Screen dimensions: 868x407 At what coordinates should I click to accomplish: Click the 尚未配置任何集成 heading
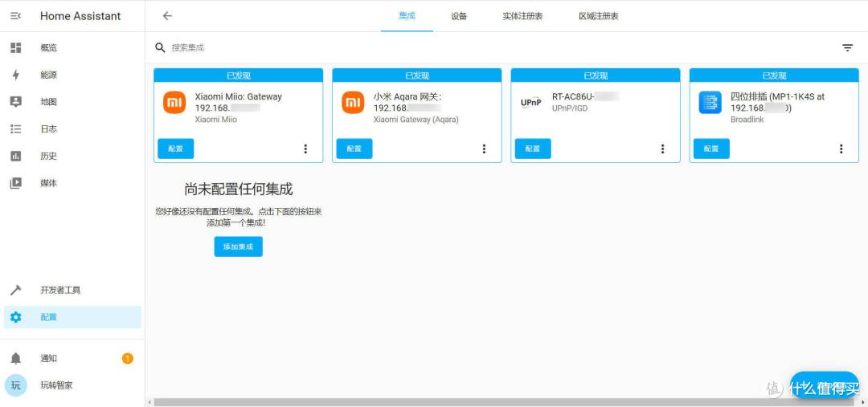coord(239,189)
